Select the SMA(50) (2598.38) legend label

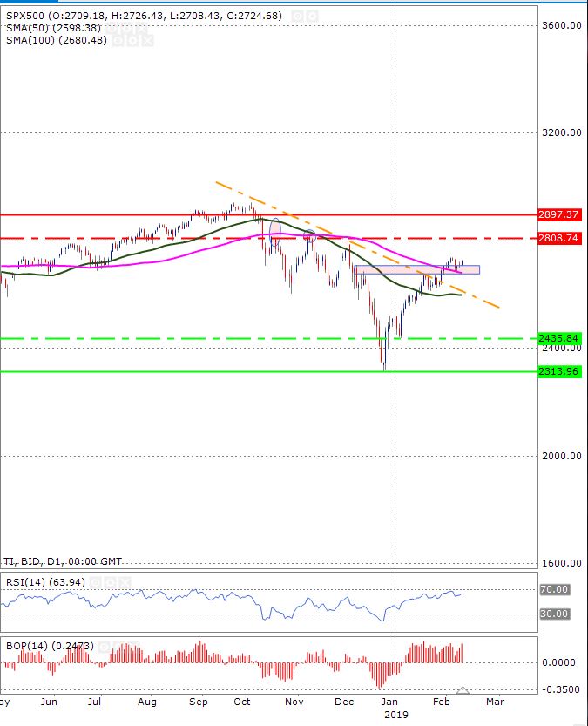point(53,28)
